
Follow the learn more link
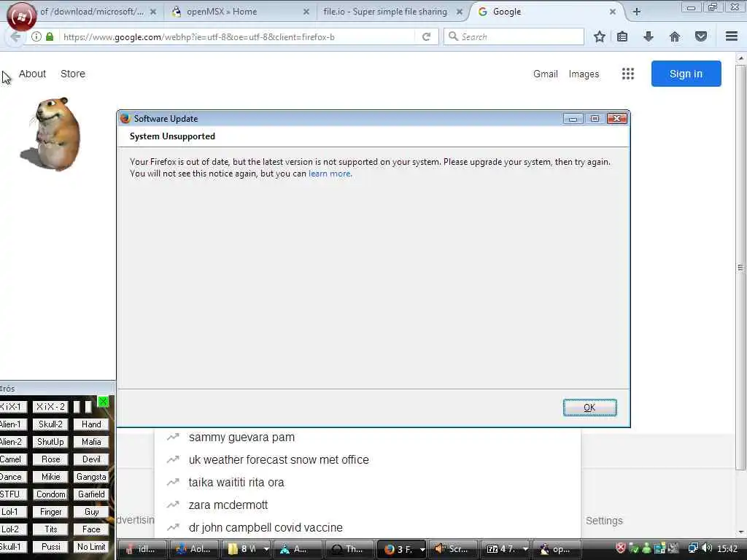pyautogui.click(x=330, y=174)
